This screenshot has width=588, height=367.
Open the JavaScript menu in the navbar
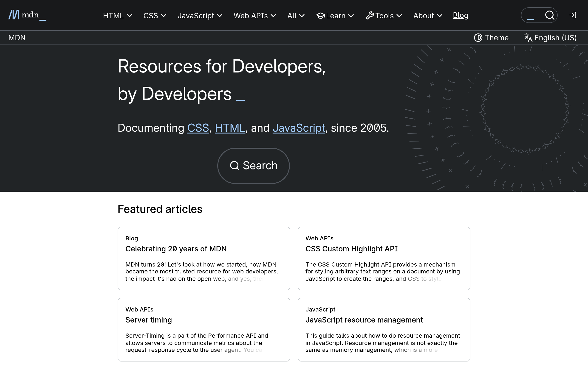200,16
